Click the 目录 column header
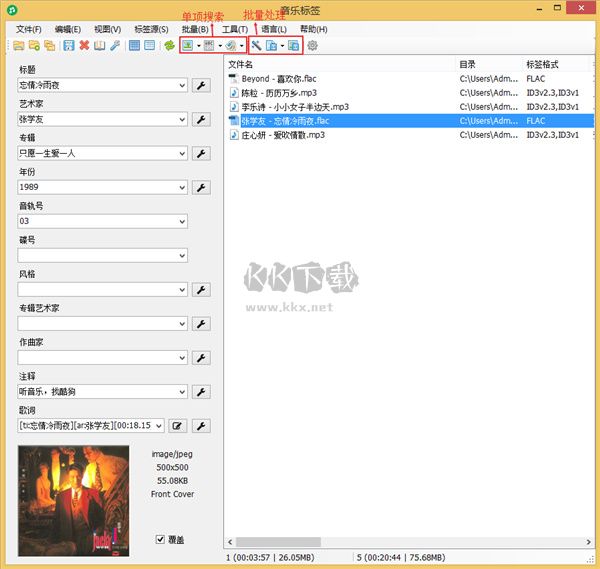 (x=489, y=65)
